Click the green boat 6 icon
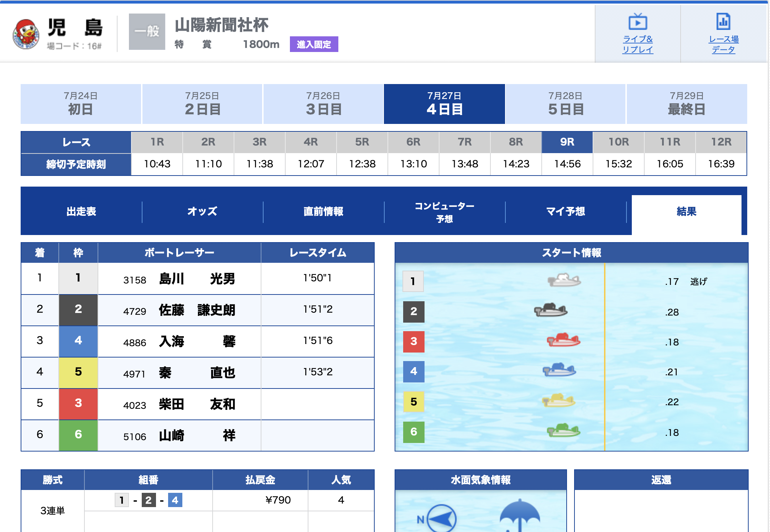 pyautogui.click(x=563, y=431)
